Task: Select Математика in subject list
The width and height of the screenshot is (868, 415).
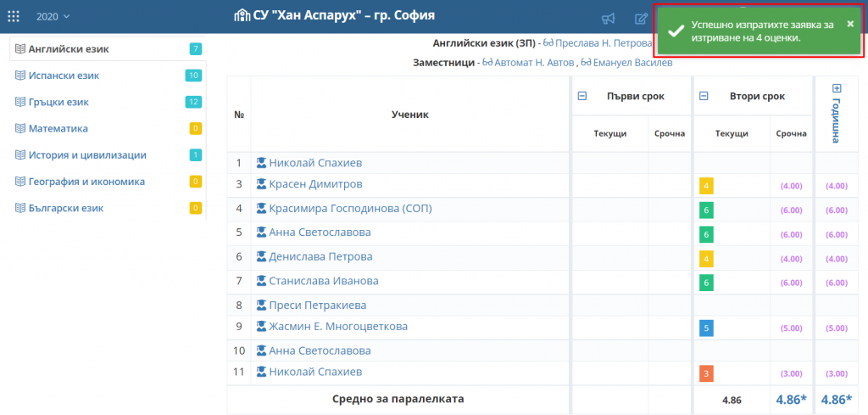Action: (x=58, y=128)
